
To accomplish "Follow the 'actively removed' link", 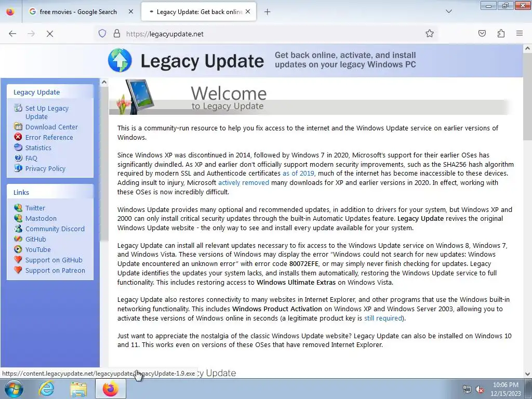I will (243, 182).
